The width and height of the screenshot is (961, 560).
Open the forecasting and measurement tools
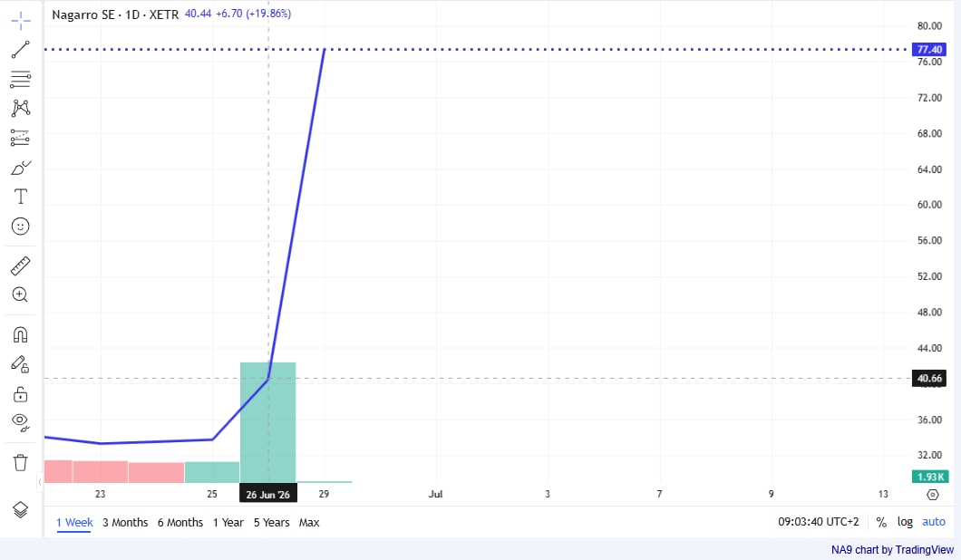[x=20, y=138]
